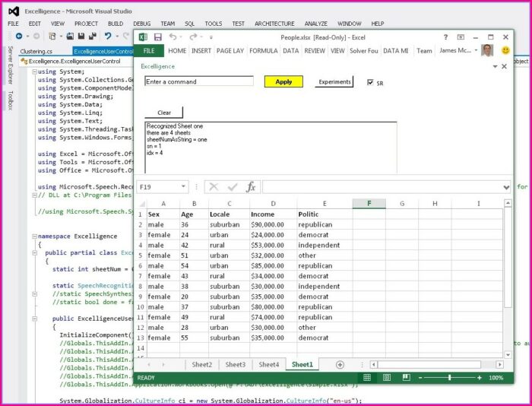Open the REVIEW ribbon tab
Screen dimensions: 532x406
(315, 51)
